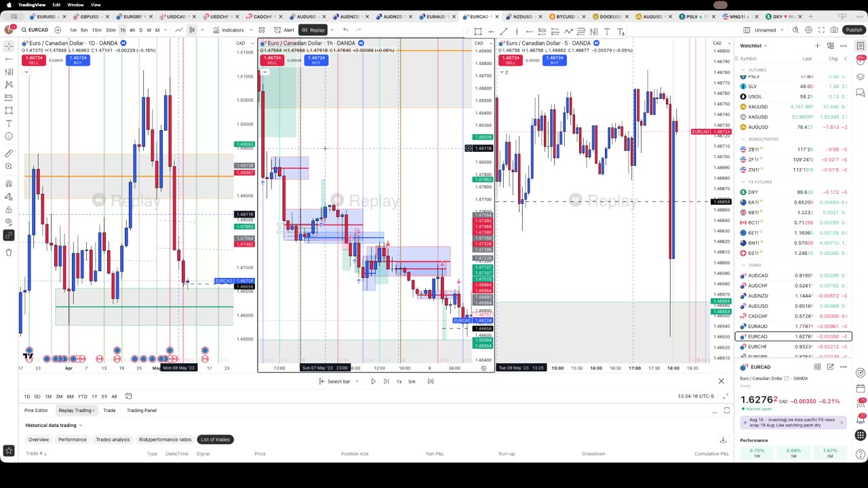Screen dimensions: 868x488
Task: Select EURAUD row in watchlist
Action: point(791,326)
